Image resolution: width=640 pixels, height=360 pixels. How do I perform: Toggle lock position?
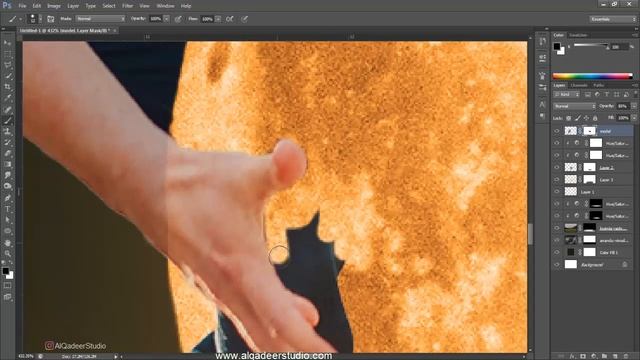[586, 118]
